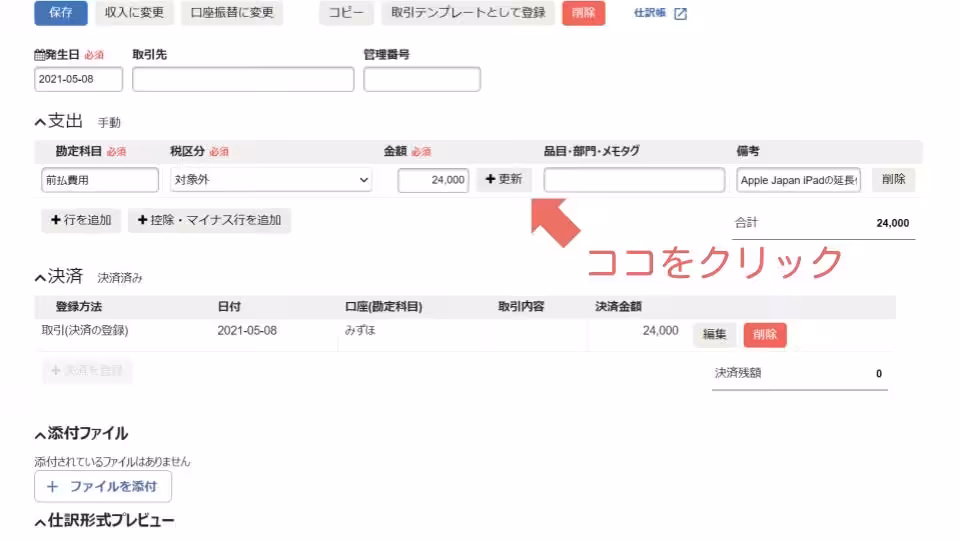This screenshot has height=540, width=960.
Task: Click ＋控除・マイナス行を追加 button
Action: point(209,220)
